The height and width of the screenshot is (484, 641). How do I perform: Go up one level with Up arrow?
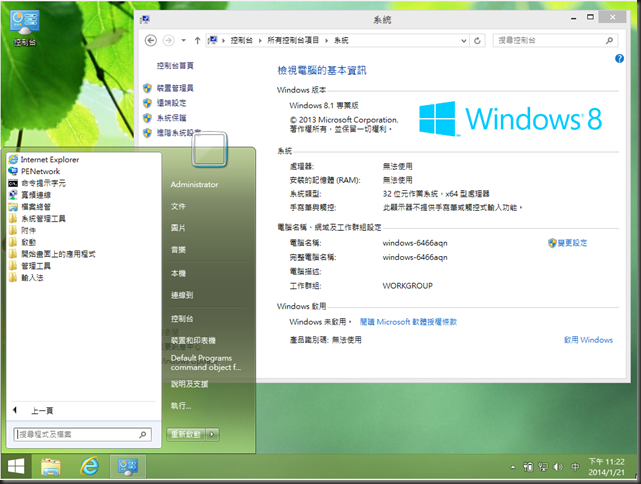[x=197, y=40]
